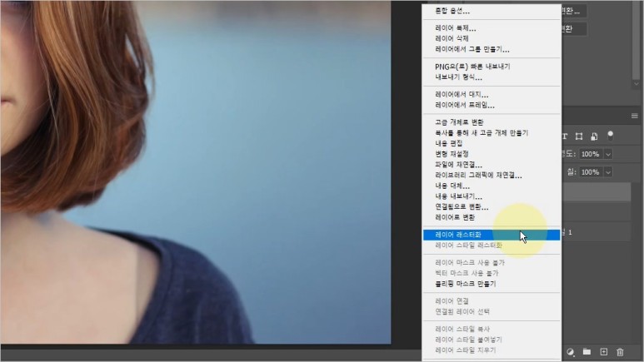The image size is (644, 362).
Task: Click the smart object filter icon
Action: click(x=594, y=136)
